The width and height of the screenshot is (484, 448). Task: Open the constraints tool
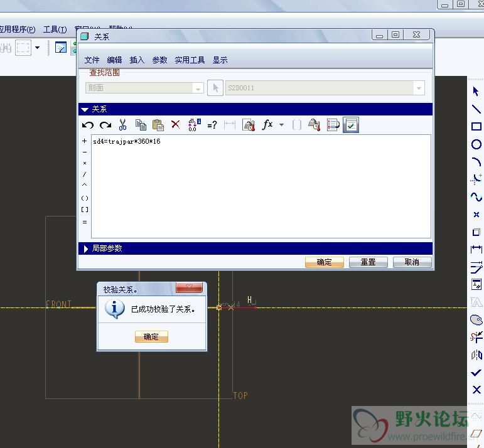476,284
